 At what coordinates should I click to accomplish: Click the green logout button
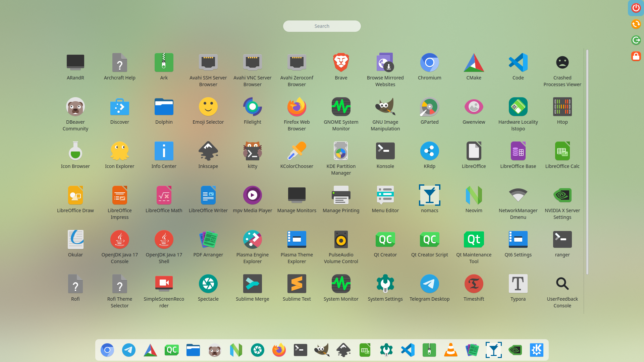636,40
